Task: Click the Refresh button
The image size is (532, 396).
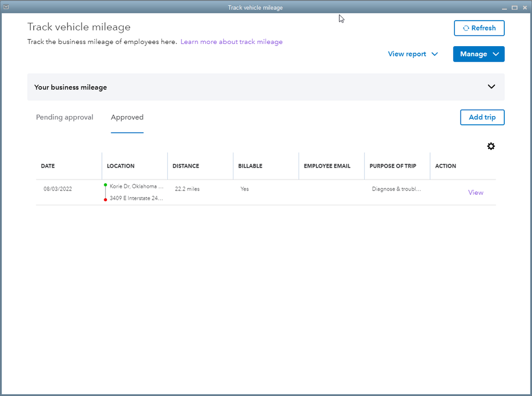Action: coord(479,28)
